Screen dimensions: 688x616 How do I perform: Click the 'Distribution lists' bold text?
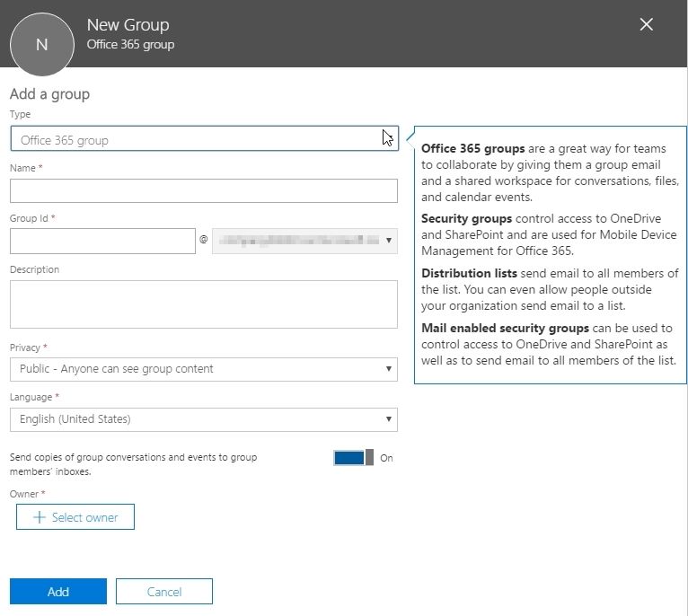pyautogui.click(x=469, y=273)
